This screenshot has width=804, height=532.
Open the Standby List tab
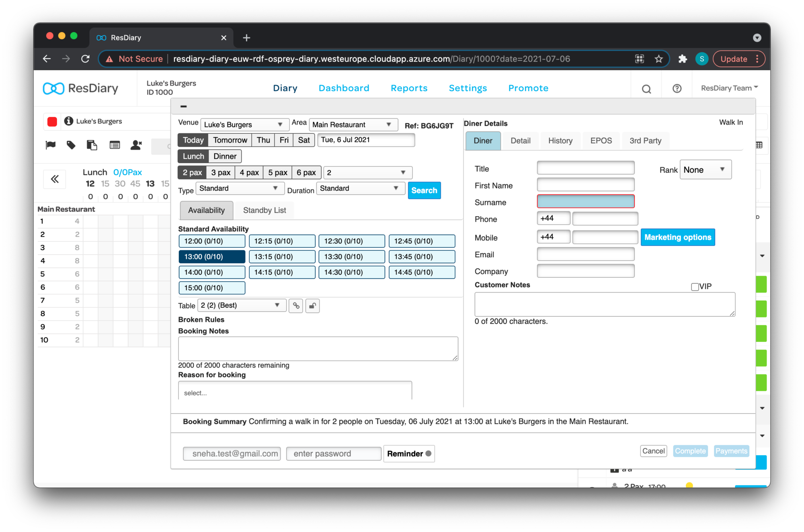tap(264, 210)
